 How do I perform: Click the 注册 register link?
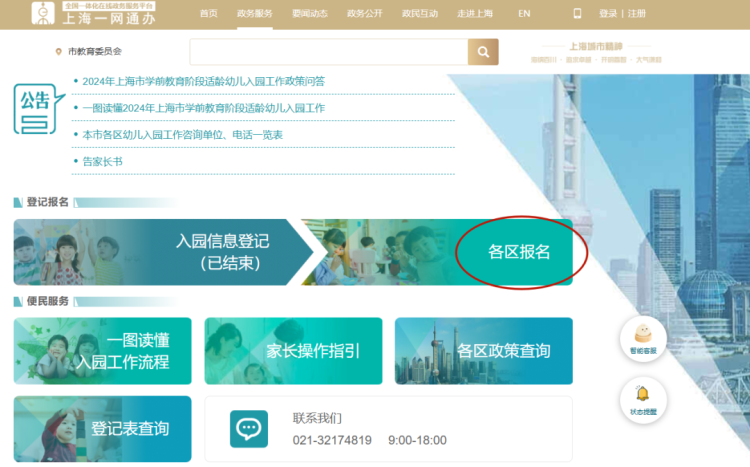point(638,14)
